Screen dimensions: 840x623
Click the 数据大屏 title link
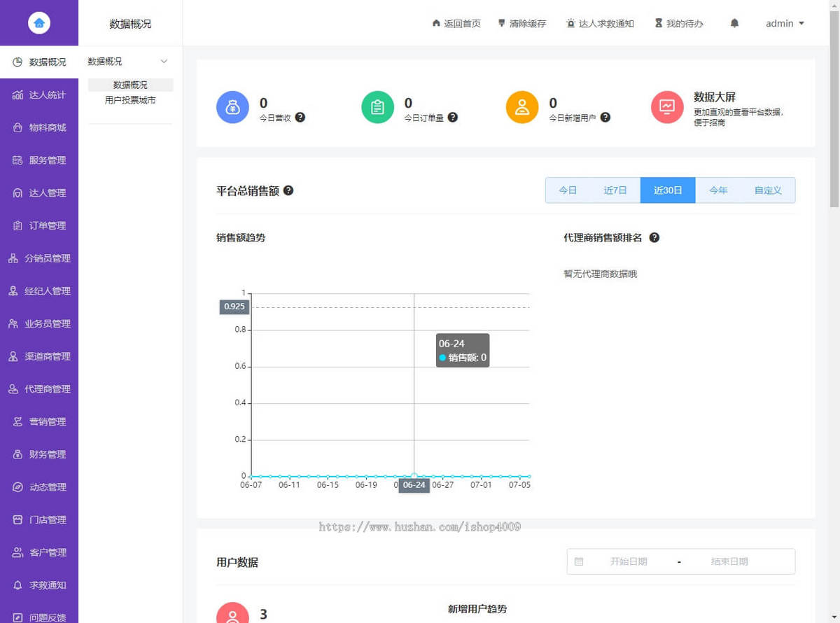[715, 97]
